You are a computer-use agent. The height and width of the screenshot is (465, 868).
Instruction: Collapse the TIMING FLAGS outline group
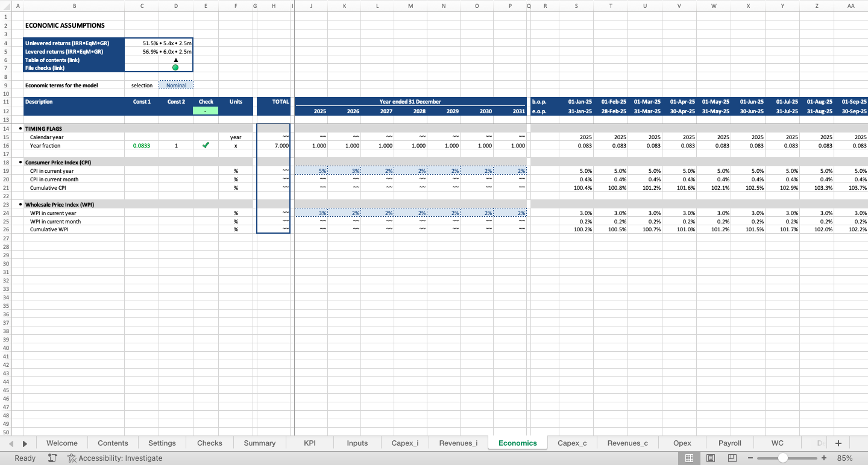19,128
